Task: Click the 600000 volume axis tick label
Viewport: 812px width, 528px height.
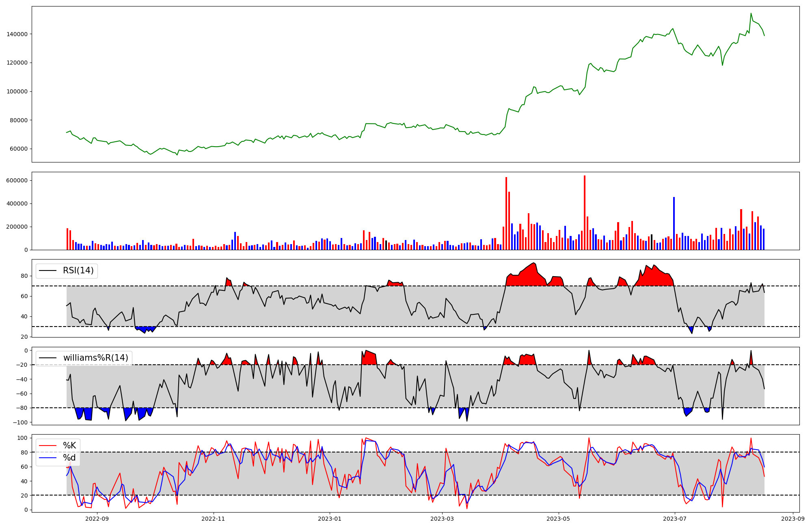Action: coord(17,180)
